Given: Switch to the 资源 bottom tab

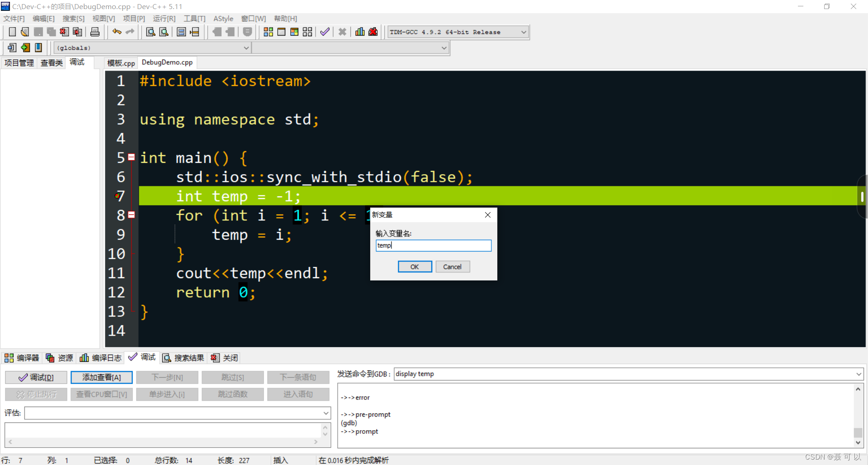Looking at the screenshot, I should click(x=60, y=358).
